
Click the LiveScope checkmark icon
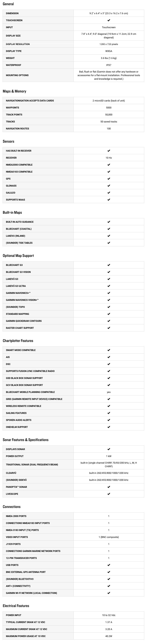click(x=109, y=494)
